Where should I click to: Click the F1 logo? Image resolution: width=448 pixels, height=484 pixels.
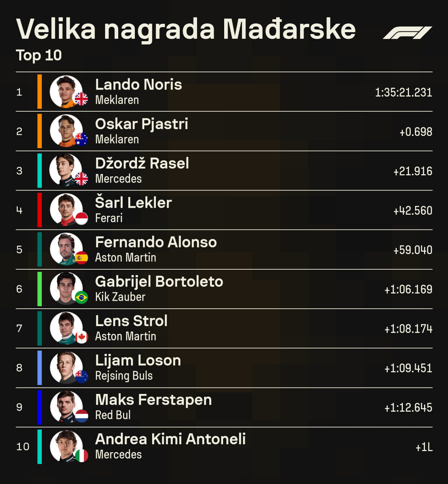coord(407,33)
